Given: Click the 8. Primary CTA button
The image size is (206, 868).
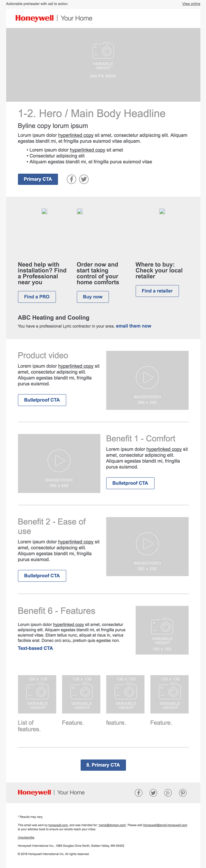Looking at the screenshot, I should click(103, 765).
